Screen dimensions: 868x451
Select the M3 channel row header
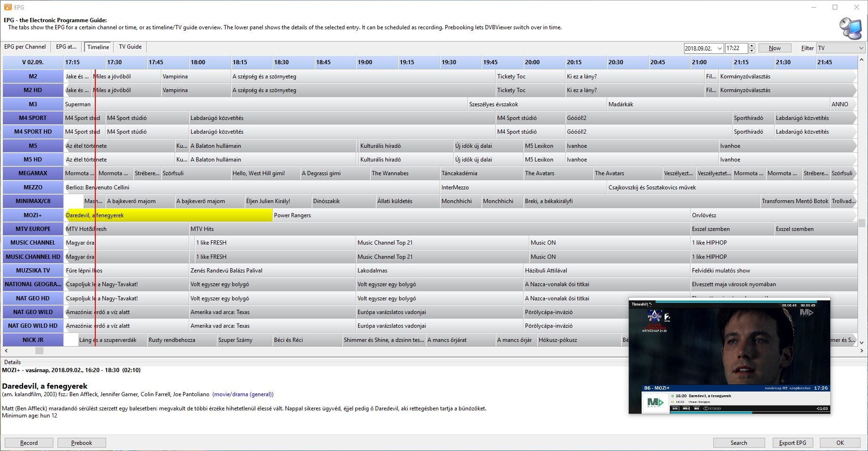click(33, 104)
